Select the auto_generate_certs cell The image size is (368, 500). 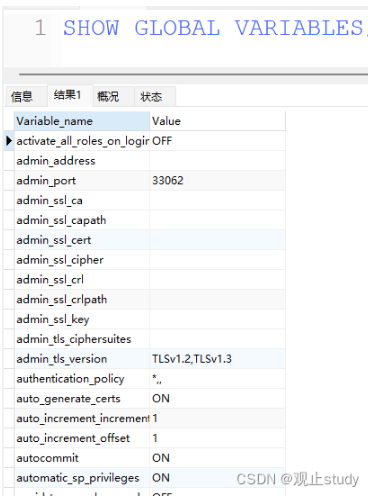(82, 399)
